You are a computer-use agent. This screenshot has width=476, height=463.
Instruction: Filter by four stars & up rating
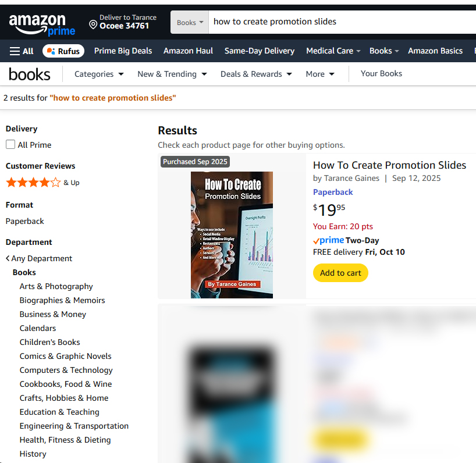coord(42,183)
